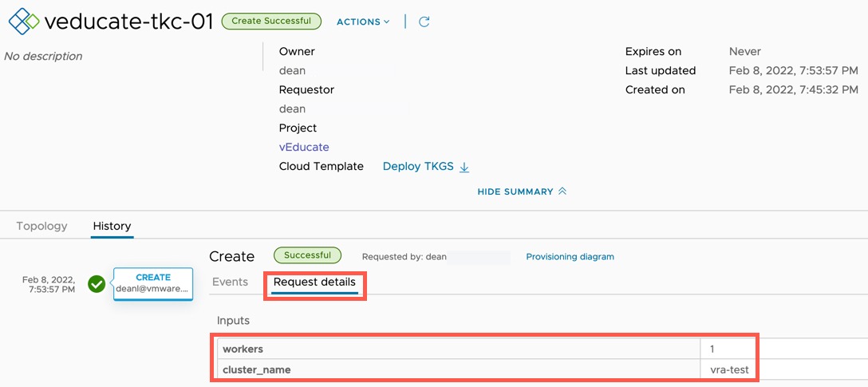Click the green checkmark success icon in history
The image size is (868, 387).
[x=97, y=284]
